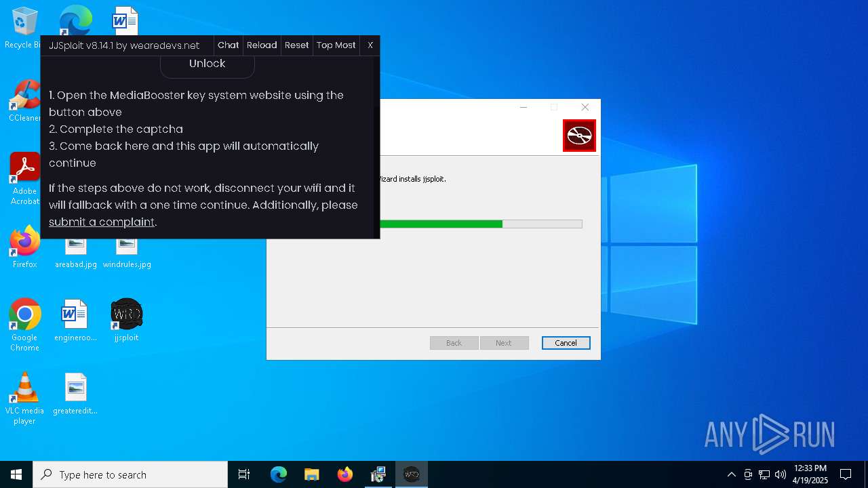The width and height of the screenshot is (868, 488).
Task: Minimize the installer wizard window
Action: click(x=524, y=107)
